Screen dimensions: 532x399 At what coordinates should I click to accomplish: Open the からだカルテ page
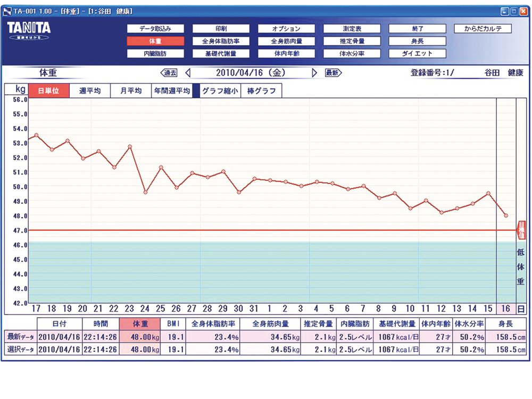pos(483,29)
